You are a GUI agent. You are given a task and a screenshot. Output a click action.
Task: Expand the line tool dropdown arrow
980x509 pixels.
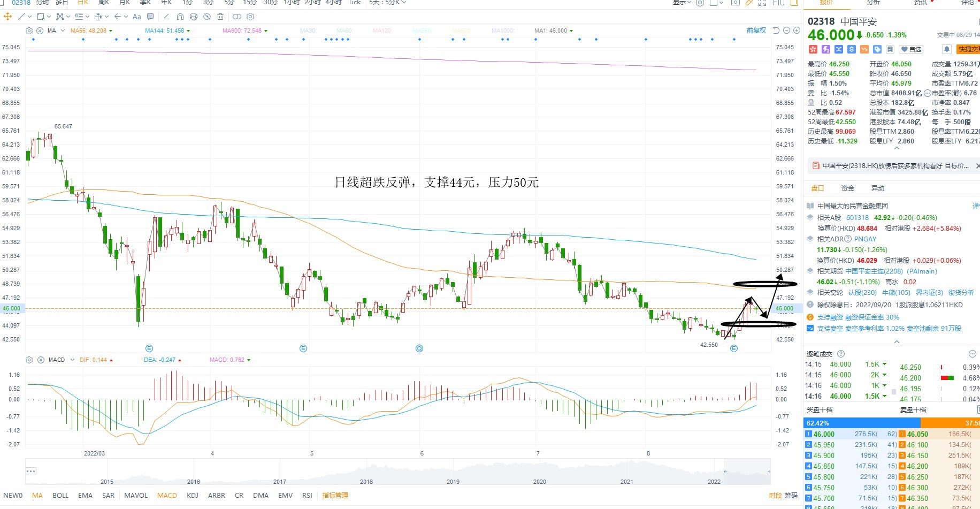[29, 17]
